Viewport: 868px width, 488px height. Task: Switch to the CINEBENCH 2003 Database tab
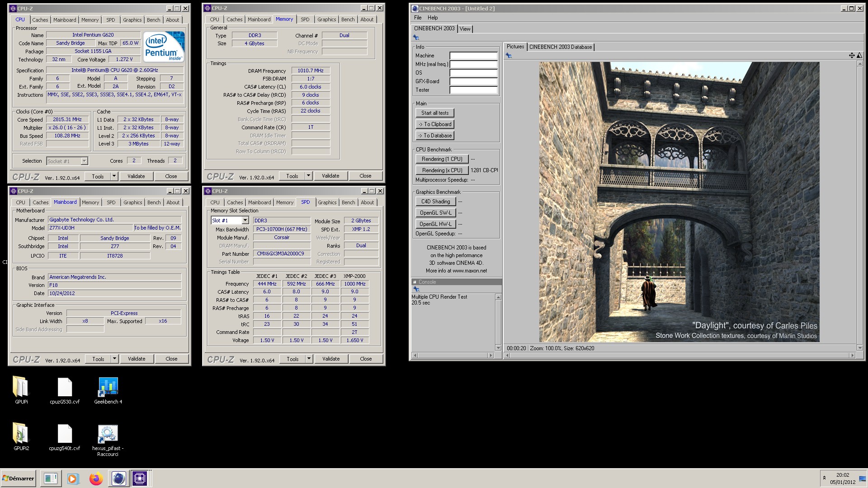pyautogui.click(x=560, y=47)
